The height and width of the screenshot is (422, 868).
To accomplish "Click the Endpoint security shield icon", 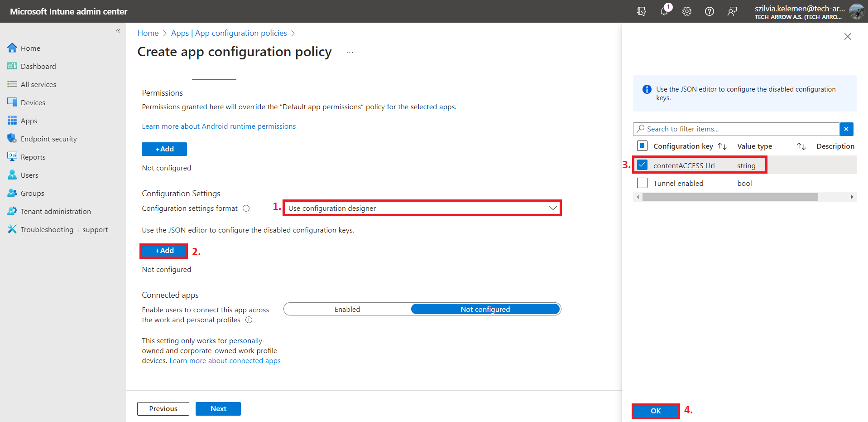I will pos(12,139).
